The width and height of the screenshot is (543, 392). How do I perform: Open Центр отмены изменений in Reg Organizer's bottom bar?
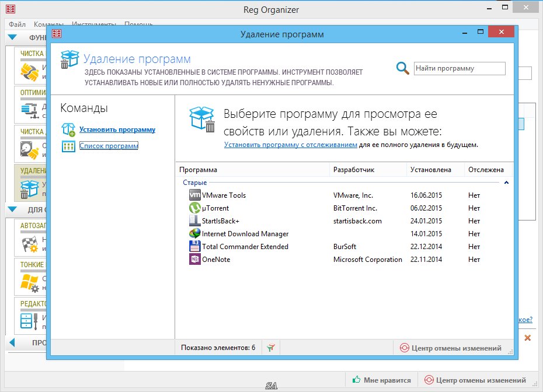475,380
